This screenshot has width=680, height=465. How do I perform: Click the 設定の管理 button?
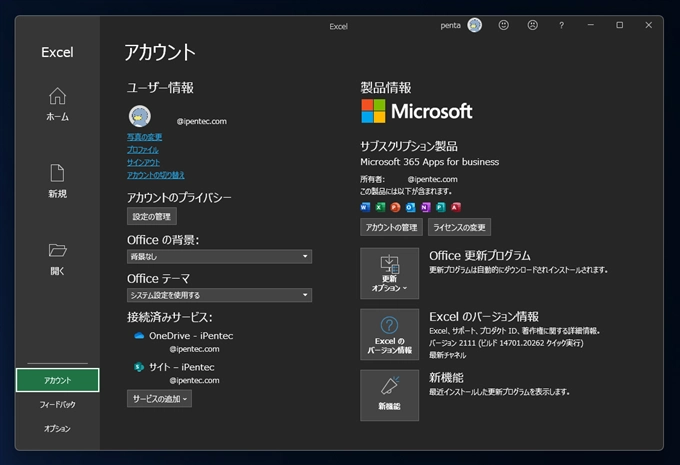[152, 216]
